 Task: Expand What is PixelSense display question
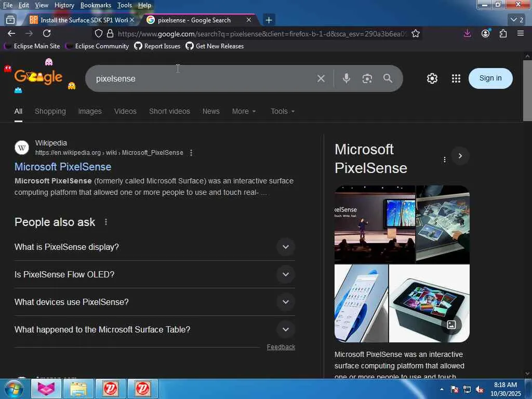[x=155, y=247]
